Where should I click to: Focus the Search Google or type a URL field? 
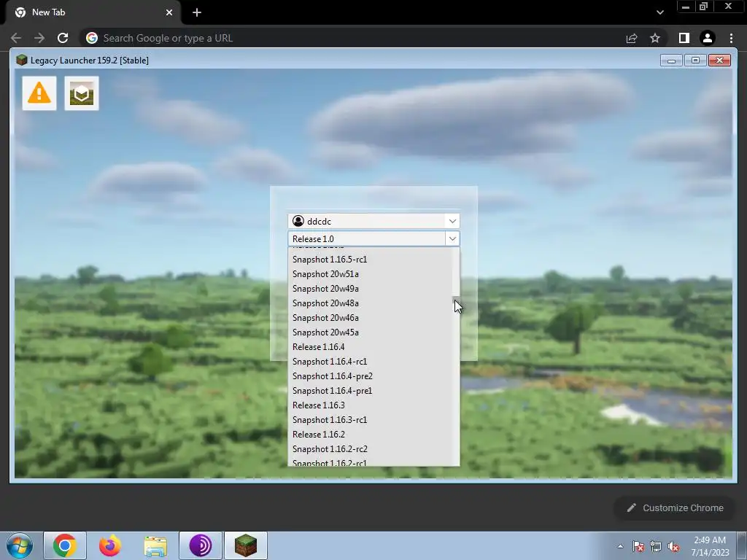coord(352,38)
